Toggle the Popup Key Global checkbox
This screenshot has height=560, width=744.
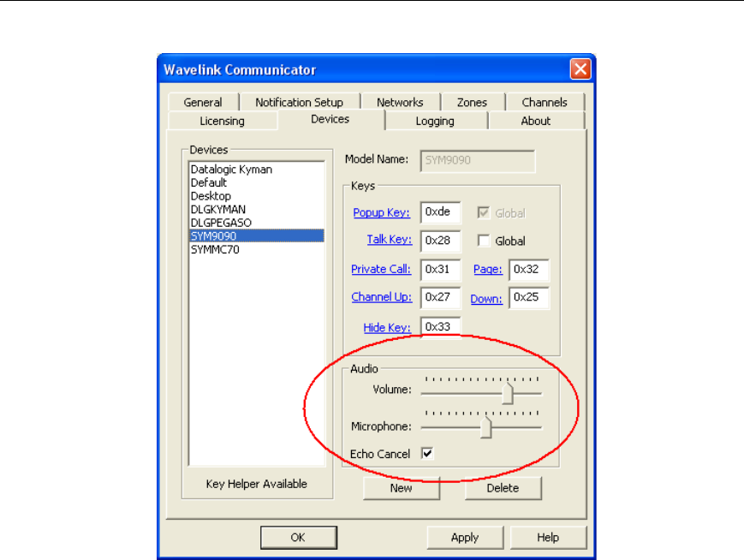coord(484,213)
